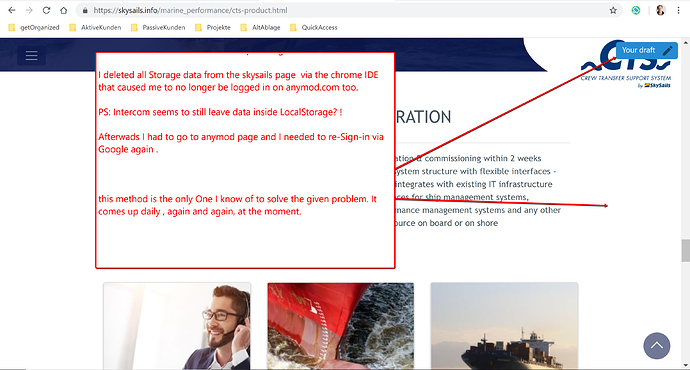690x370 pixels.
Task: Open Chrome three-dot menu
Action: (678, 10)
